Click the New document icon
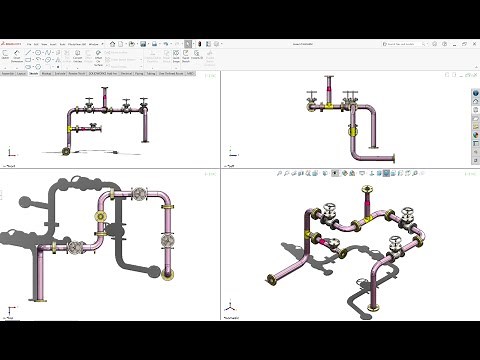This screenshot has height=360, width=480. coord(120,44)
